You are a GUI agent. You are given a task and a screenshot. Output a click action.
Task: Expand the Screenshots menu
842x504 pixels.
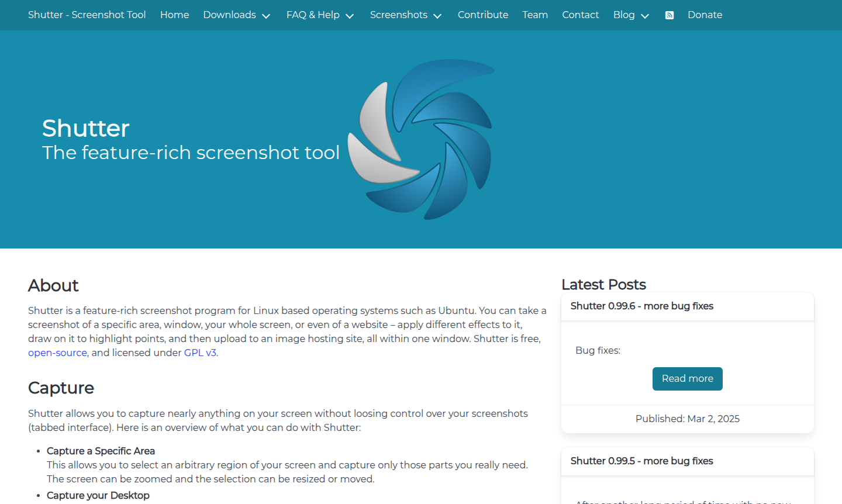pyautogui.click(x=405, y=15)
